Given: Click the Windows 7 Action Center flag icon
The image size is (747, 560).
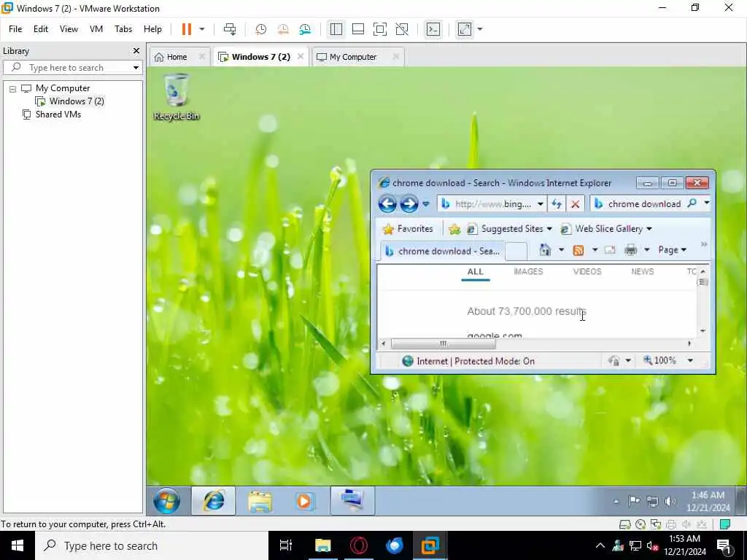Looking at the screenshot, I should [634, 501].
